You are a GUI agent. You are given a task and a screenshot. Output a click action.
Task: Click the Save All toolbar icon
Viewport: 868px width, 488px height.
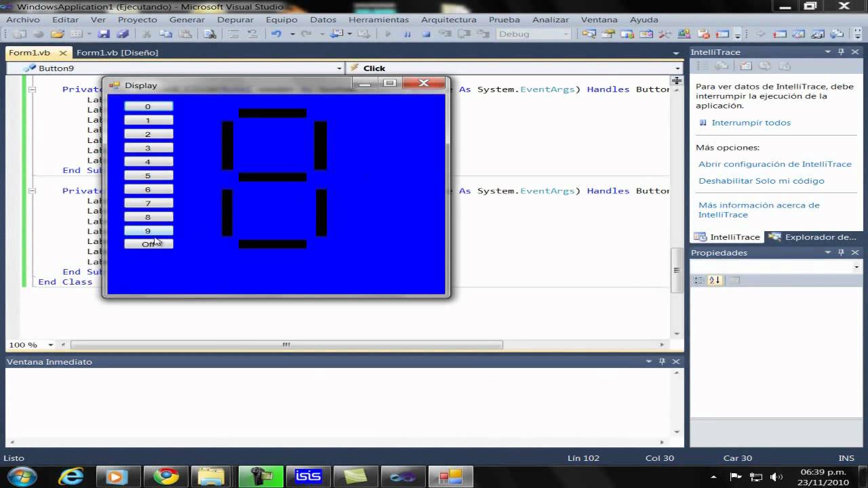[x=123, y=34]
